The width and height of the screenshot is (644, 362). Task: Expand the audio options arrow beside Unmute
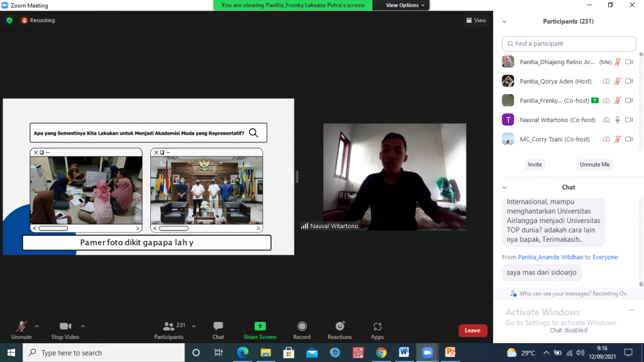coord(36,326)
